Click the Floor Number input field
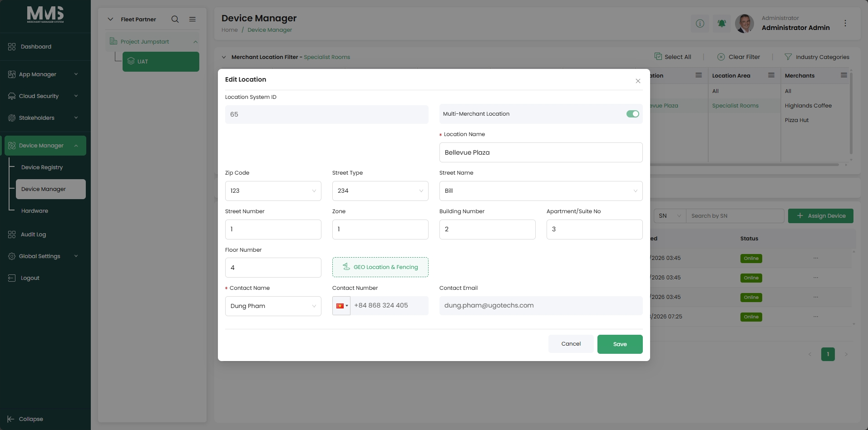Screen dimensions: 868x430 [x=273, y=268]
